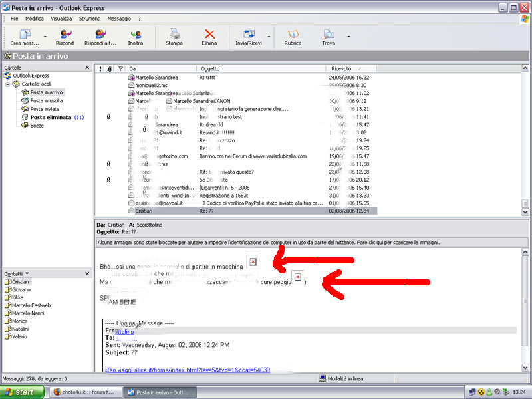Sort messages by the Oggetto column

click(261, 69)
